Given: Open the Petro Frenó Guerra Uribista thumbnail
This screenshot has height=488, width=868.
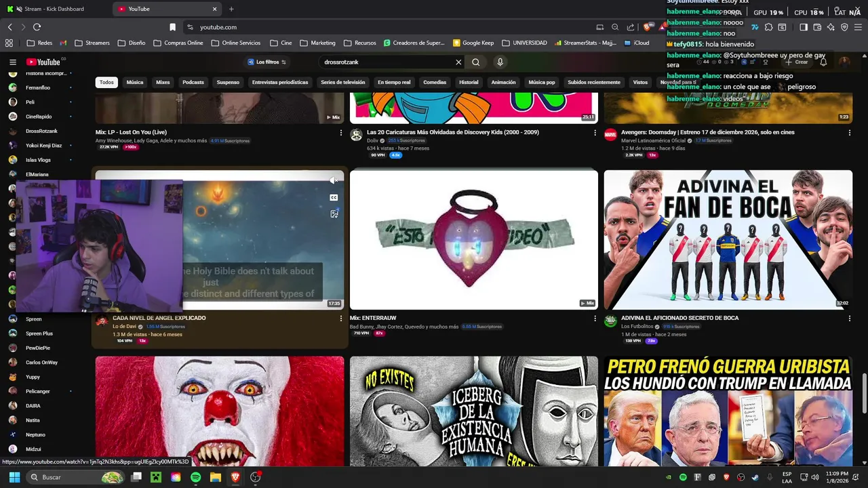Looking at the screenshot, I should point(728,411).
